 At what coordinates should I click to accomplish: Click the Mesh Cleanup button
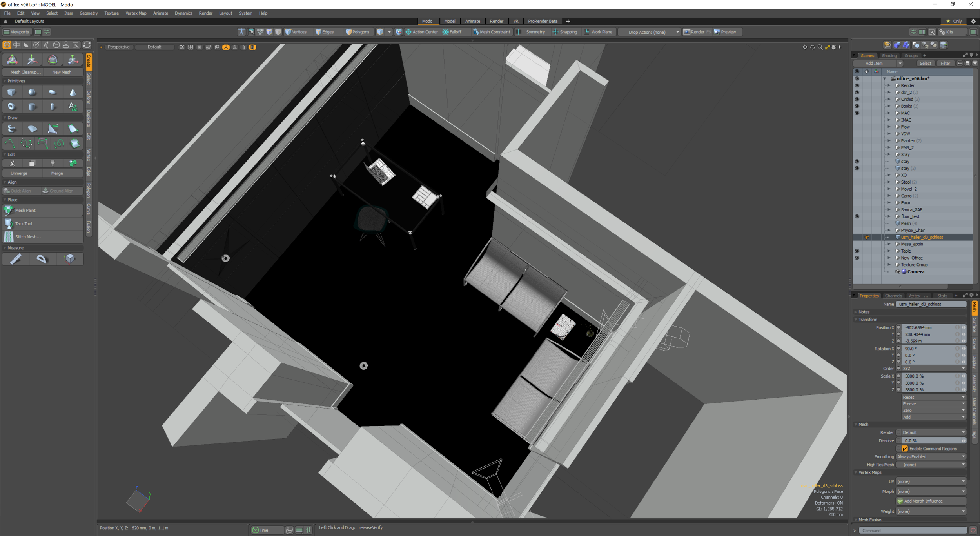pos(25,72)
